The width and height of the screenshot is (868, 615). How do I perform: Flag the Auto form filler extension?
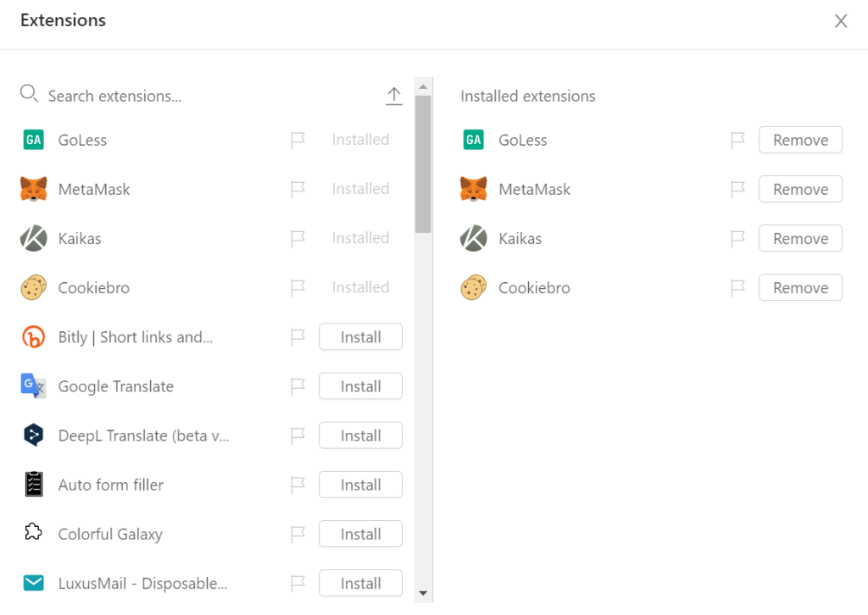(x=298, y=485)
